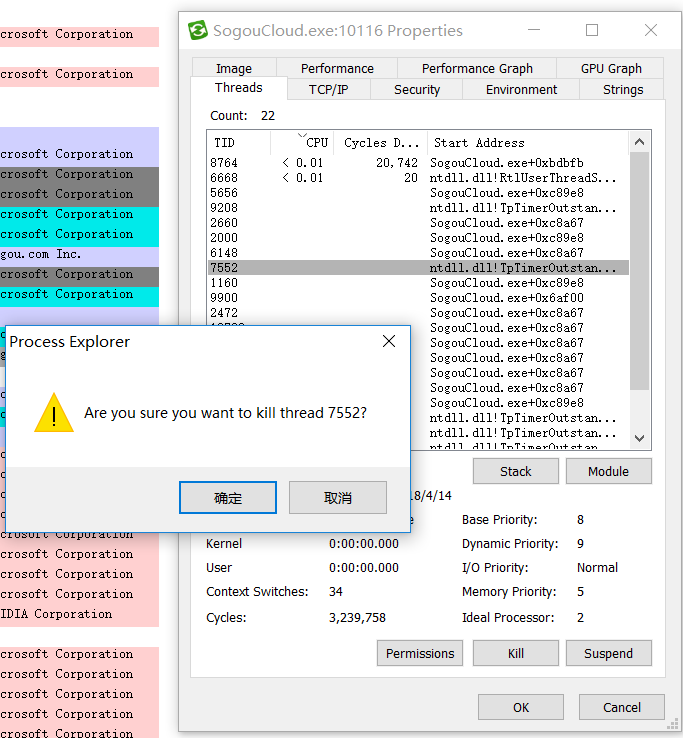Select thread row with TID 8764

click(x=418, y=163)
